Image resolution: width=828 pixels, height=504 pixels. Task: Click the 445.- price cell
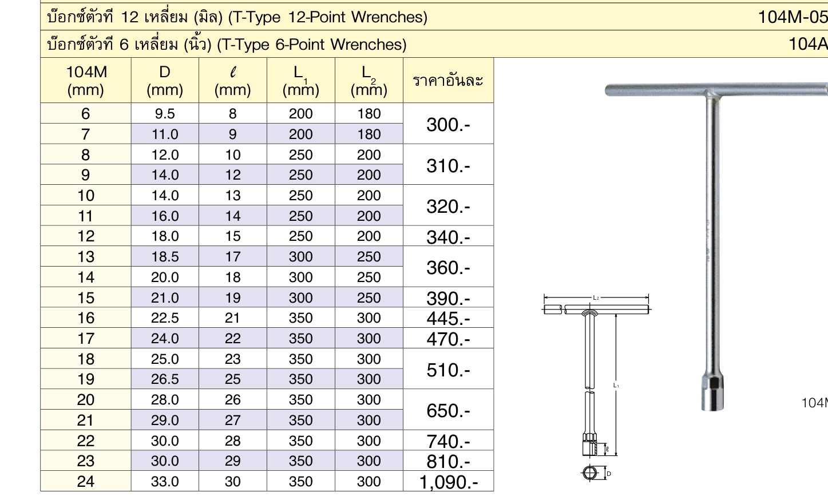[x=448, y=318]
